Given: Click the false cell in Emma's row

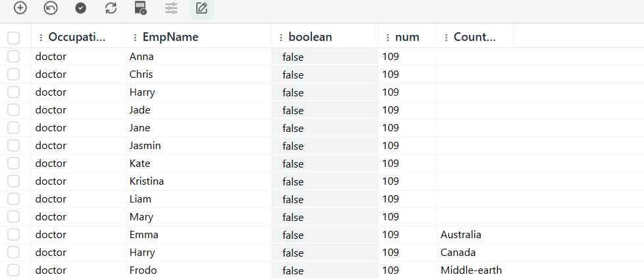Looking at the screenshot, I should pos(325,235).
